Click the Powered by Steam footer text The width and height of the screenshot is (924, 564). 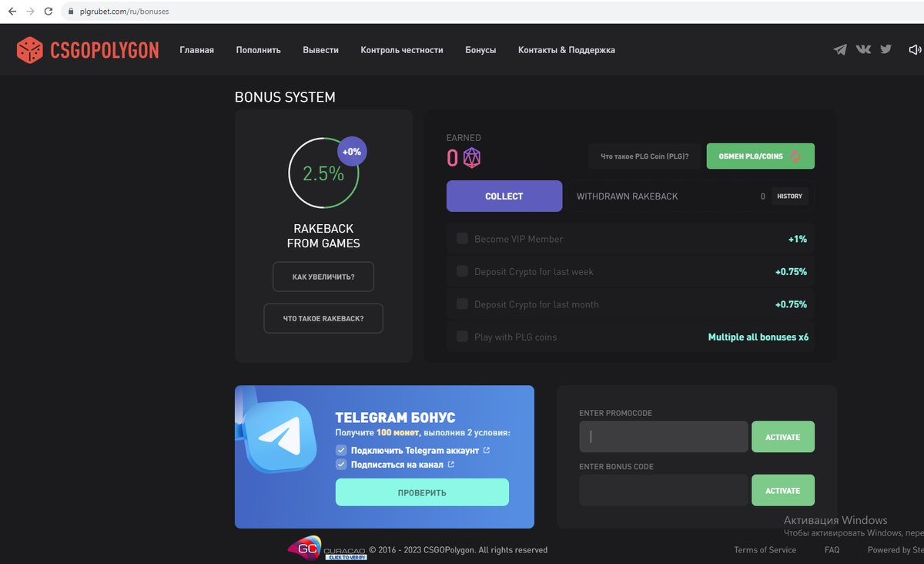tap(896, 550)
